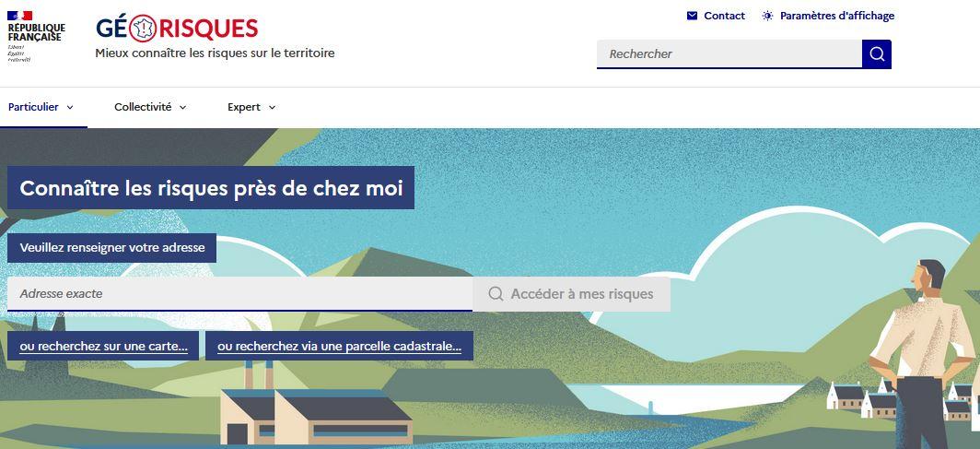This screenshot has height=449, width=980.
Task: Click the display settings sun icon
Action: (767, 16)
